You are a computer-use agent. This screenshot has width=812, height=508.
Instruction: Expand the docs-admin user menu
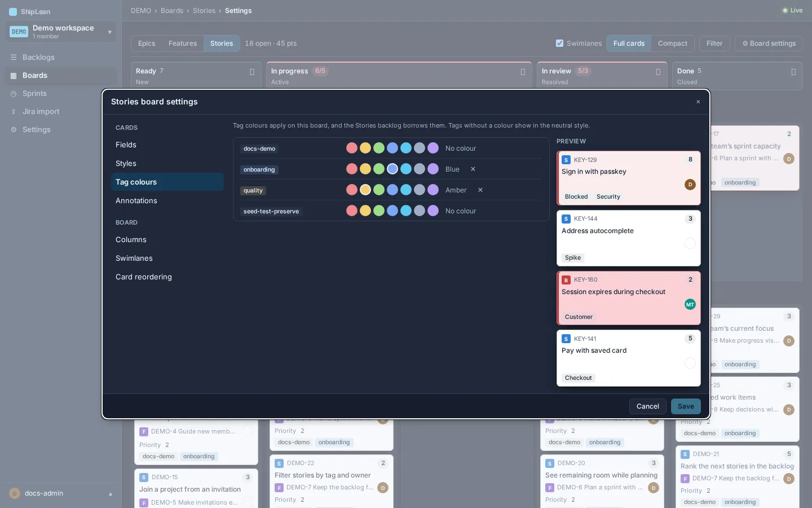61,493
